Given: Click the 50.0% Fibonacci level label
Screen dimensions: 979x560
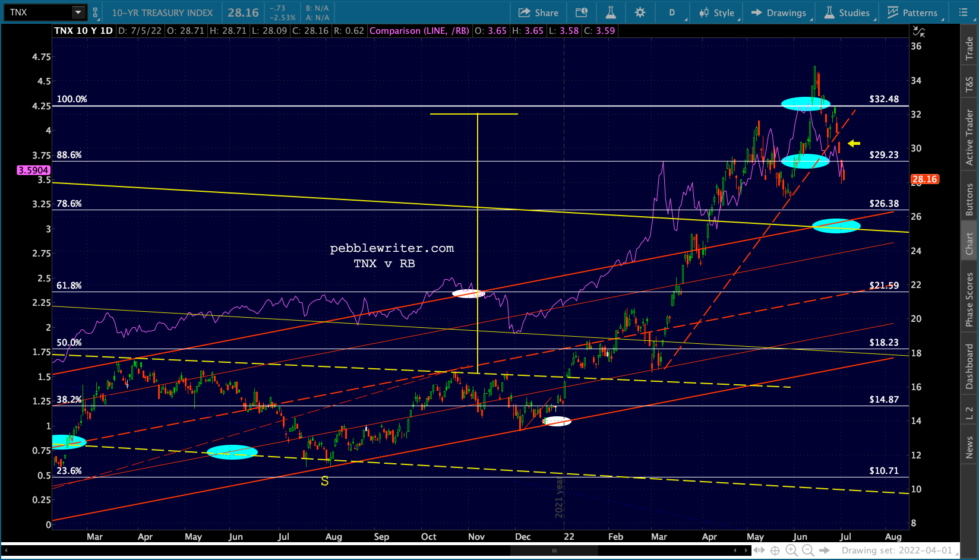Looking at the screenshot, I should click(69, 343).
